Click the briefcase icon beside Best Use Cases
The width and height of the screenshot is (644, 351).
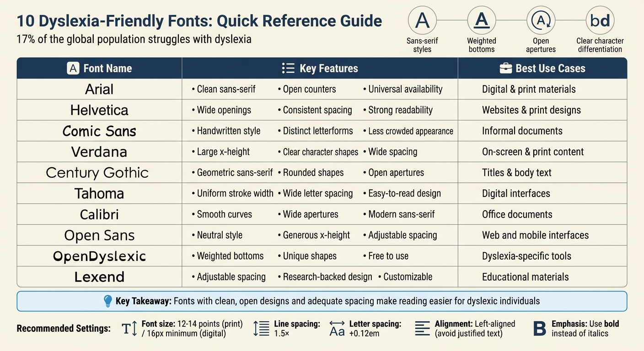(x=505, y=68)
